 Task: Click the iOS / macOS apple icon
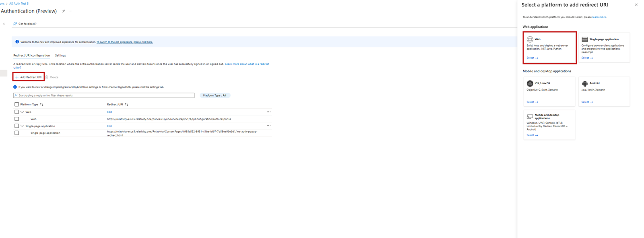click(x=530, y=83)
